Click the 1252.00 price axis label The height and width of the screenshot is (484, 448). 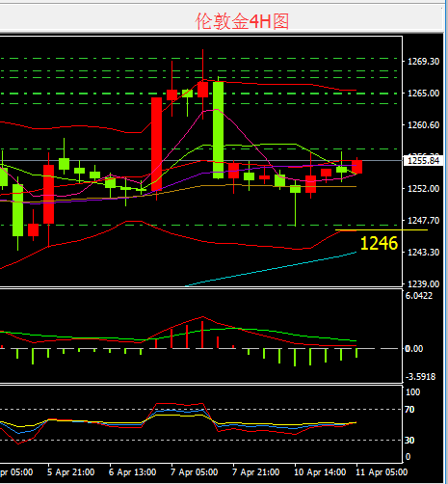pos(423,188)
